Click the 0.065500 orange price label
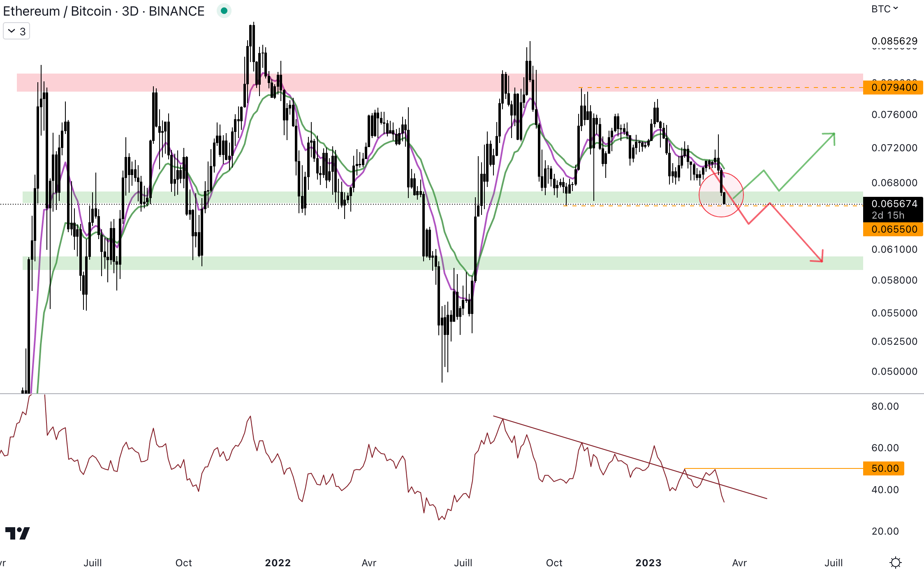 pyautogui.click(x=894, y=229)
